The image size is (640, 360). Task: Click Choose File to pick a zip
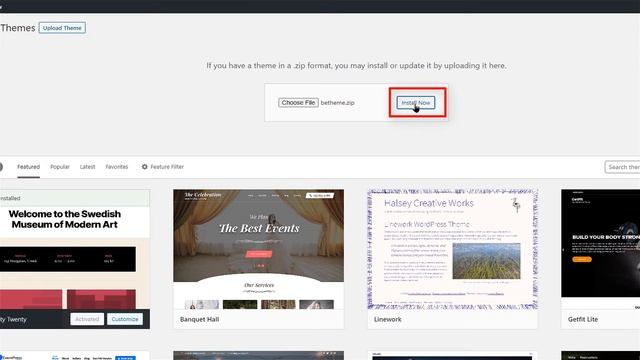(x=298, y=102)
